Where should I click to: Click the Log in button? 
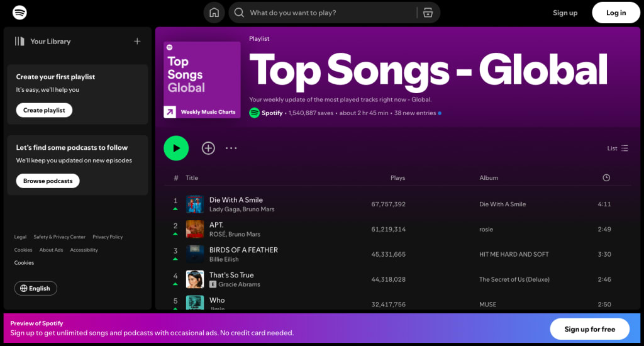[616, 13]
